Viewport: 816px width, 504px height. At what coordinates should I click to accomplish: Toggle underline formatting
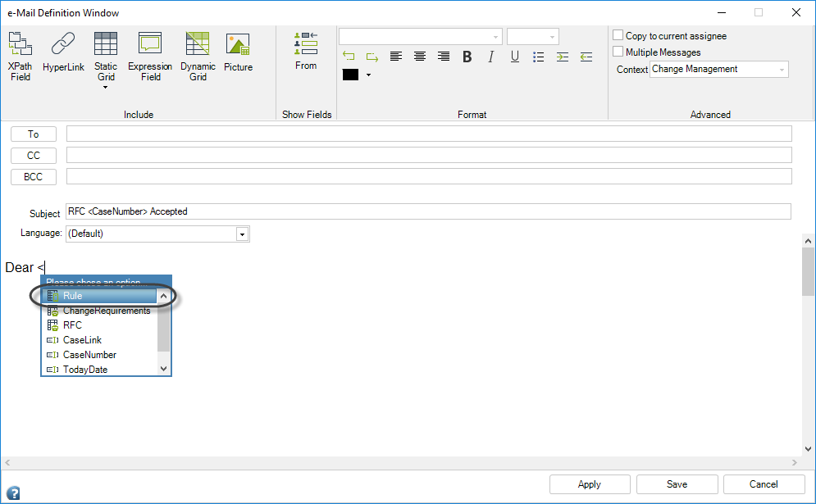[515, 57]
